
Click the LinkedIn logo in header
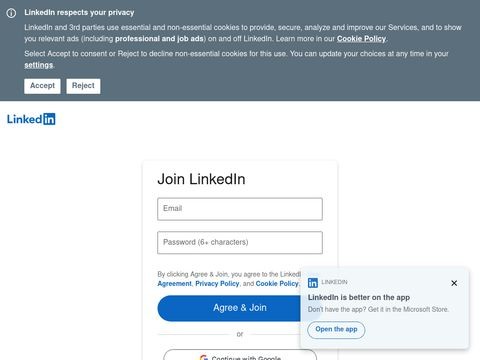click(x=31, y=119)
